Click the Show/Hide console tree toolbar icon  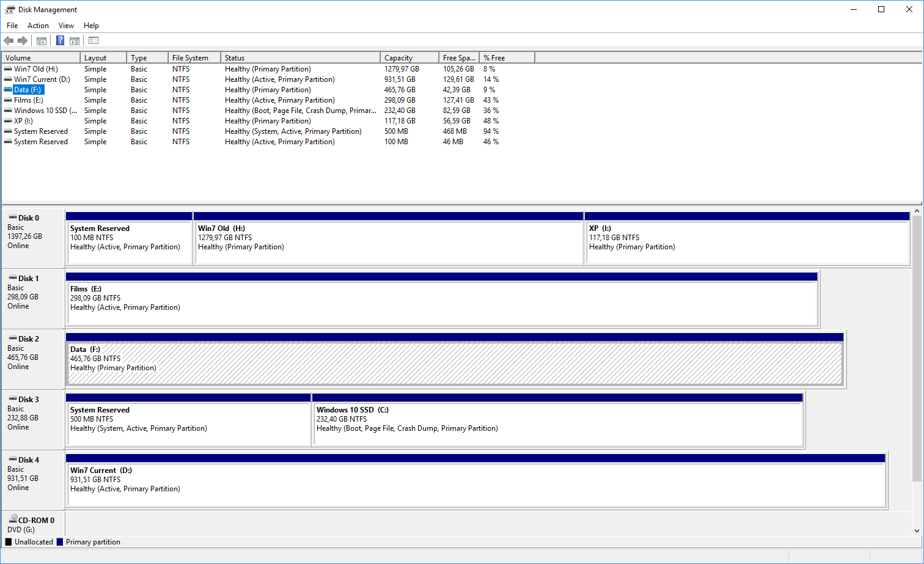(x=41, y=40)
